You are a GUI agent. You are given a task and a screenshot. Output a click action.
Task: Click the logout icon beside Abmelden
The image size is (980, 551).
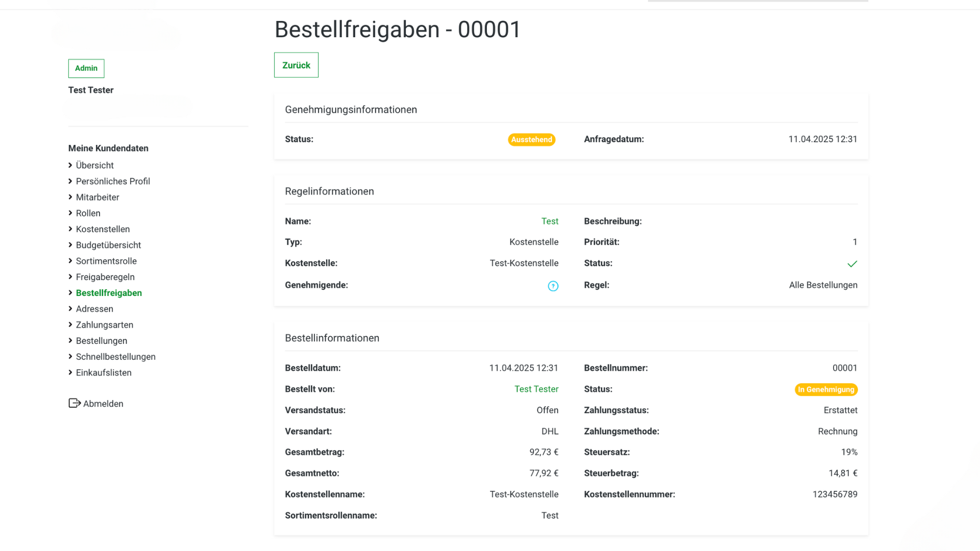point(75,404)
